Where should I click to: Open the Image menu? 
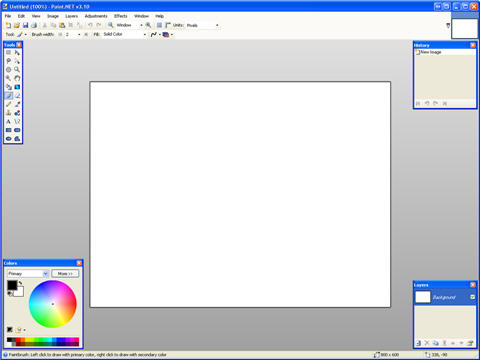pyautogui.click(x=53, y=16)
